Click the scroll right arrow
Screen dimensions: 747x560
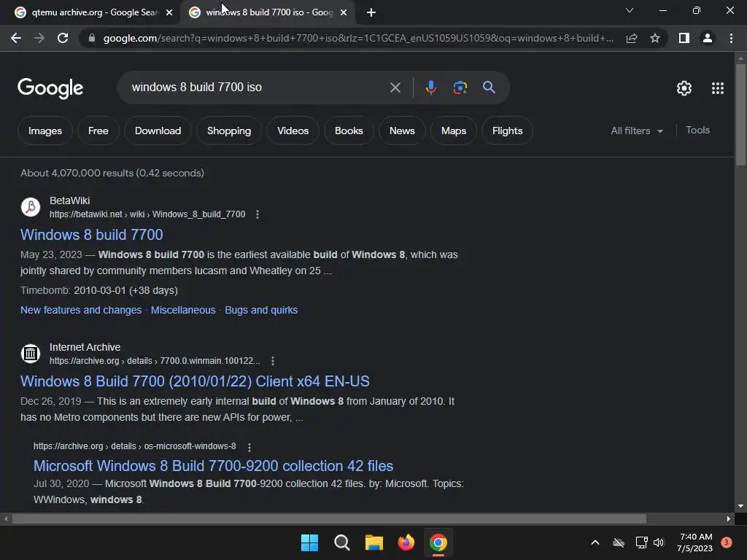point(729,518)
